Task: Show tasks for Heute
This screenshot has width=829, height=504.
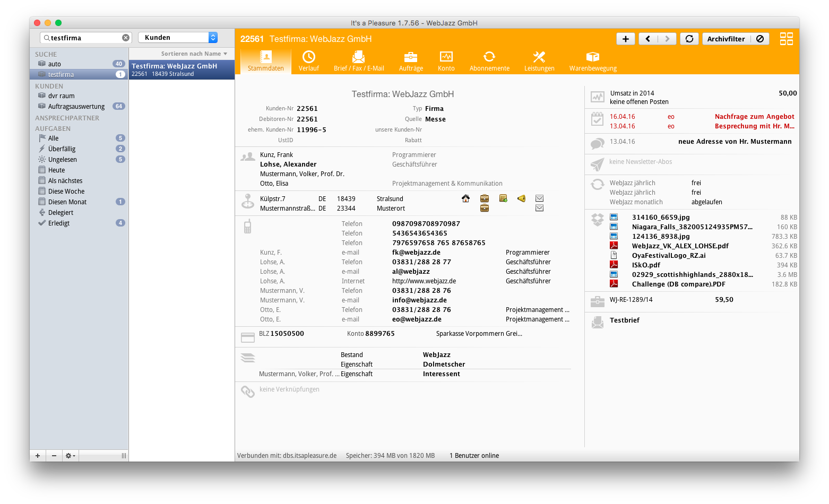Action: [79, 170]
